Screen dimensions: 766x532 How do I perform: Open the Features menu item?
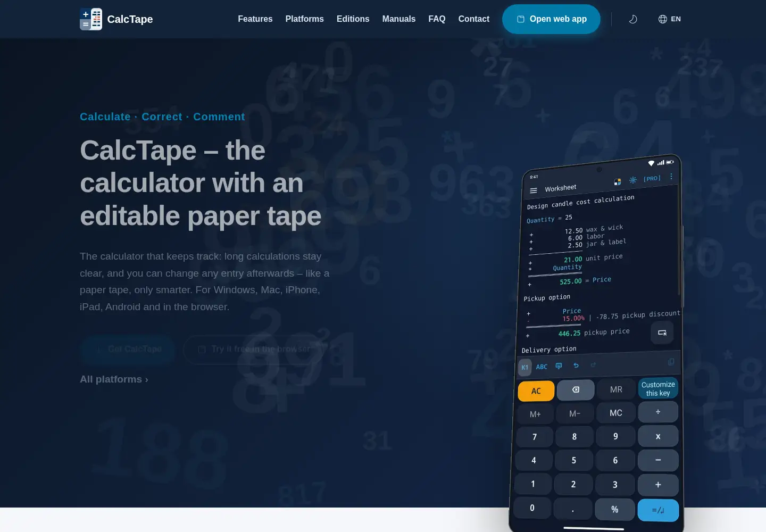tap(255, 19)
